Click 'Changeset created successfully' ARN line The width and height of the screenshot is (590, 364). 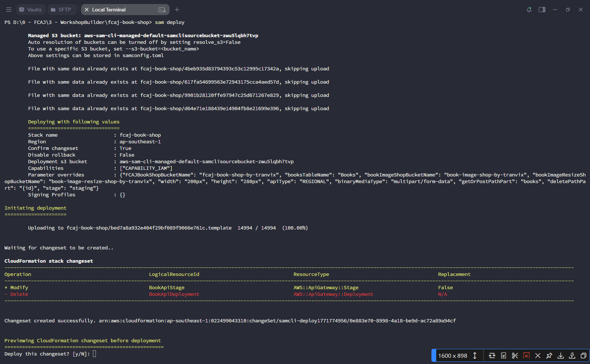click(x=230, y=321)
